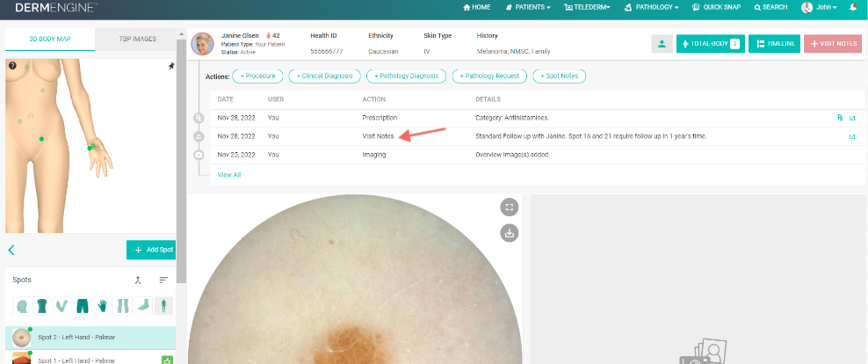Click the green spot marker near pelvis
The image size is (868, 364).
(x=41, y=139)
